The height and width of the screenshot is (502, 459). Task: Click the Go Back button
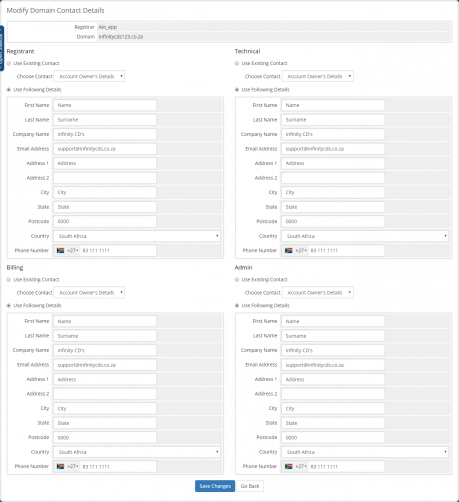(x=250, y=486)
